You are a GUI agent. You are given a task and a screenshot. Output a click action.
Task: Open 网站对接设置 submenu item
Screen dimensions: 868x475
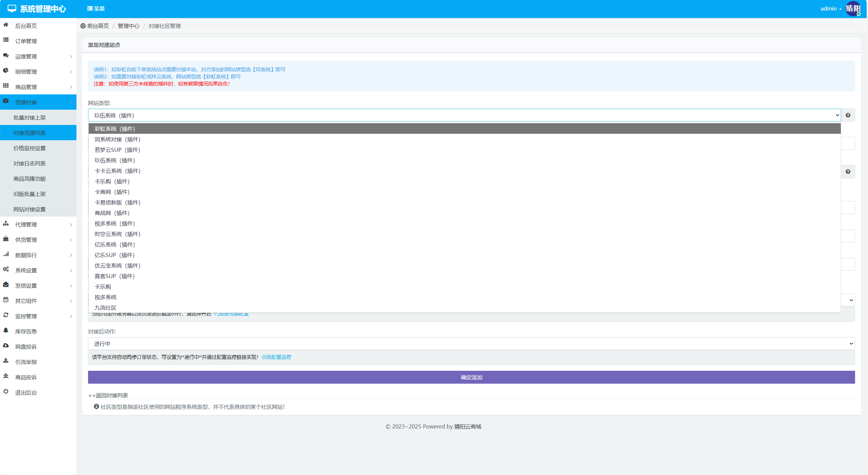coord(38,209)
